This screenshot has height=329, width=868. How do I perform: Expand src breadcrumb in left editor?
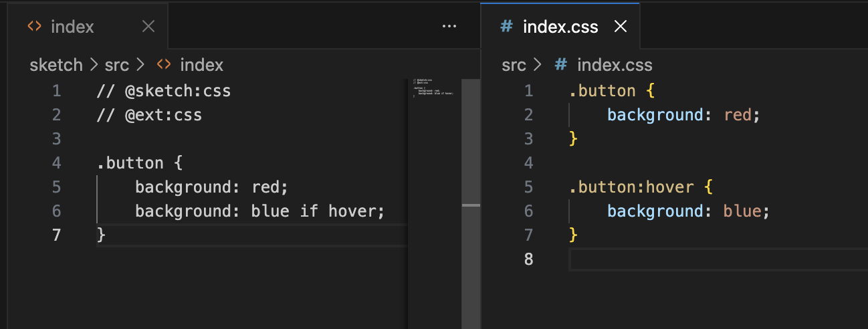click(x=116, y=65)
